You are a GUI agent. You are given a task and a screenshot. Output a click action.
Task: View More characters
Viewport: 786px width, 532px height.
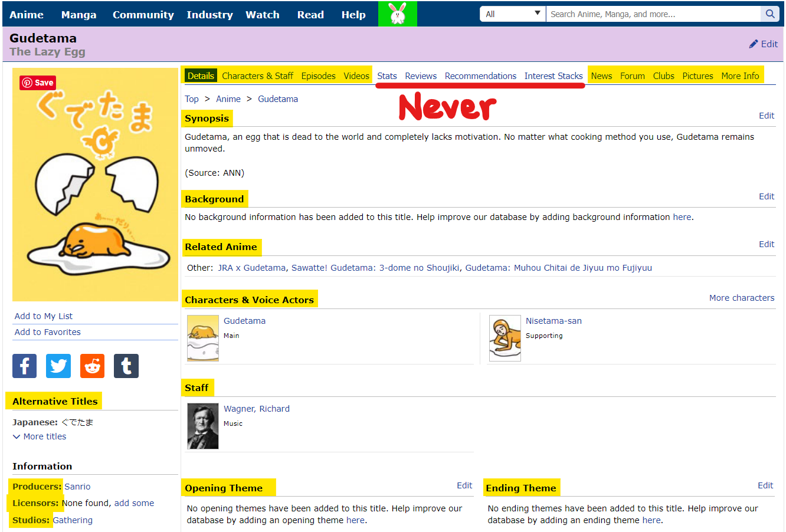click(742, 298)
